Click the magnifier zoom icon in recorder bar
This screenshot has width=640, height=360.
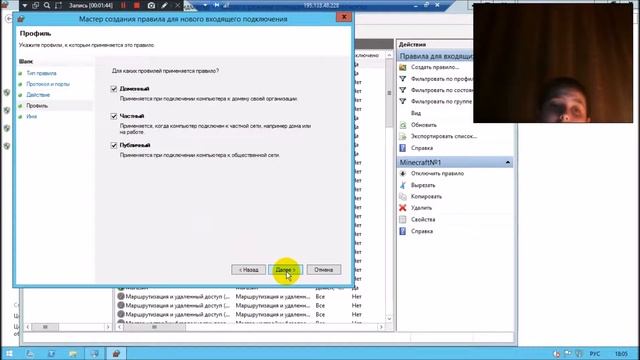(x=47, y=5)
